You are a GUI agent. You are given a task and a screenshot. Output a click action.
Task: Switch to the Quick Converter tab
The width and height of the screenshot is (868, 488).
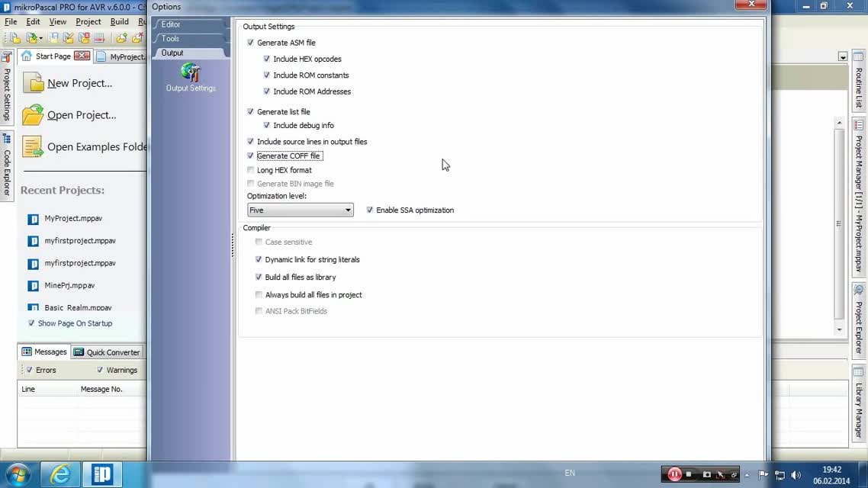(x=108, y=352)
